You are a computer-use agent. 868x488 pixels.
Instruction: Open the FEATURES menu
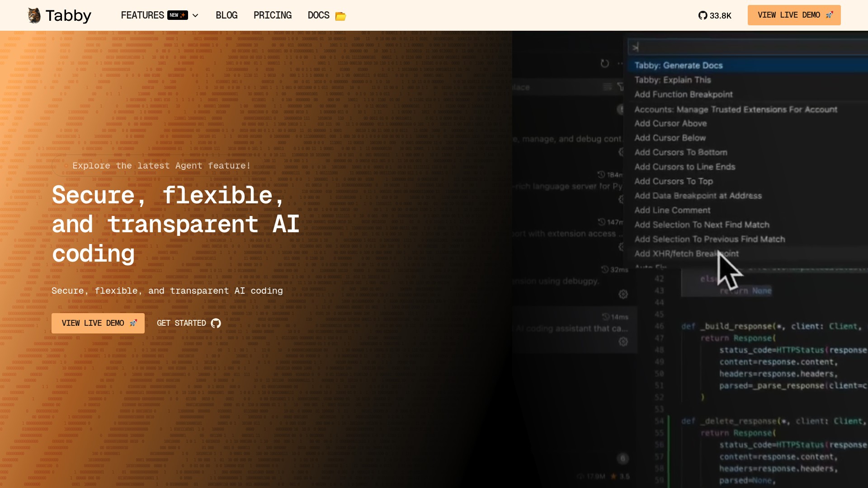tap(142, 15)
